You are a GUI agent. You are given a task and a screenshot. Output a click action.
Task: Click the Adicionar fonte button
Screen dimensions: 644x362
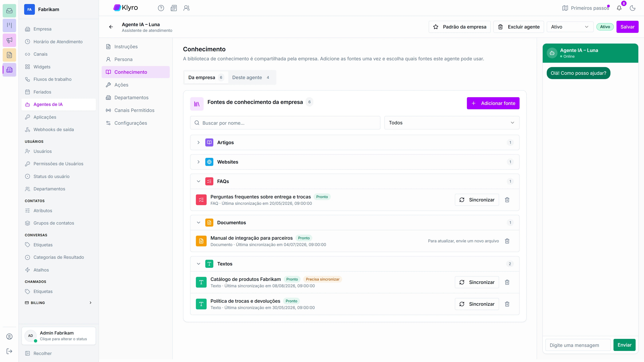tap(493, 103)
